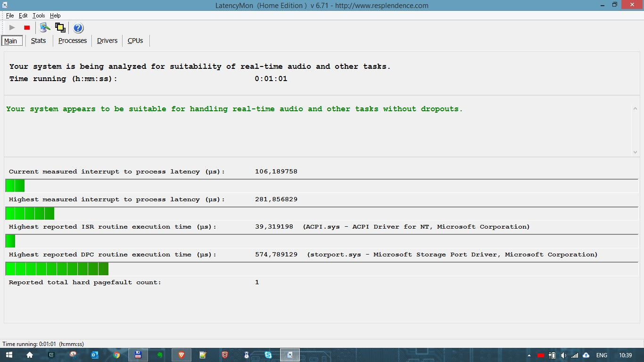The width and height of the screenshot is (644, 362).
Task: Open Outlook from the taskbar
Action: 95,355
